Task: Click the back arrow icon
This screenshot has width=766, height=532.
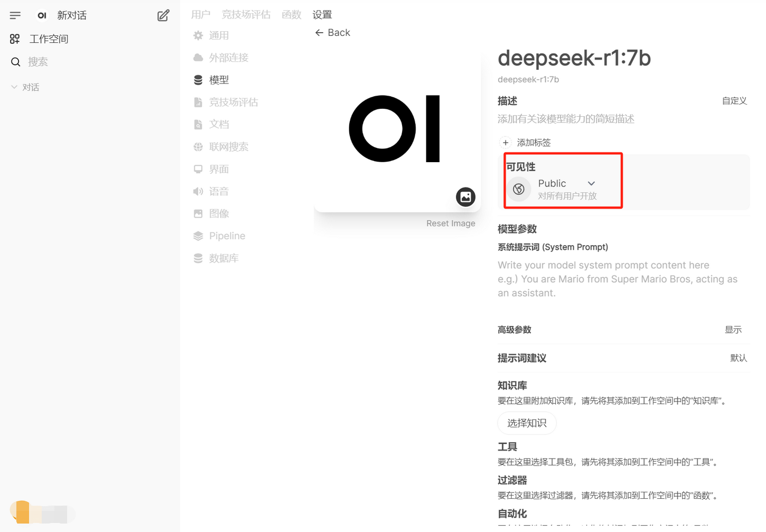Action: [x=319, y=33]
